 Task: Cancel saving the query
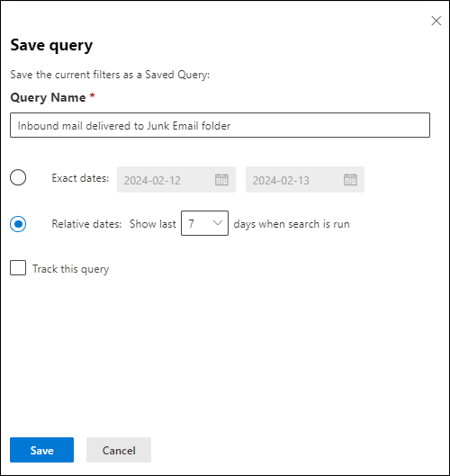119,450
